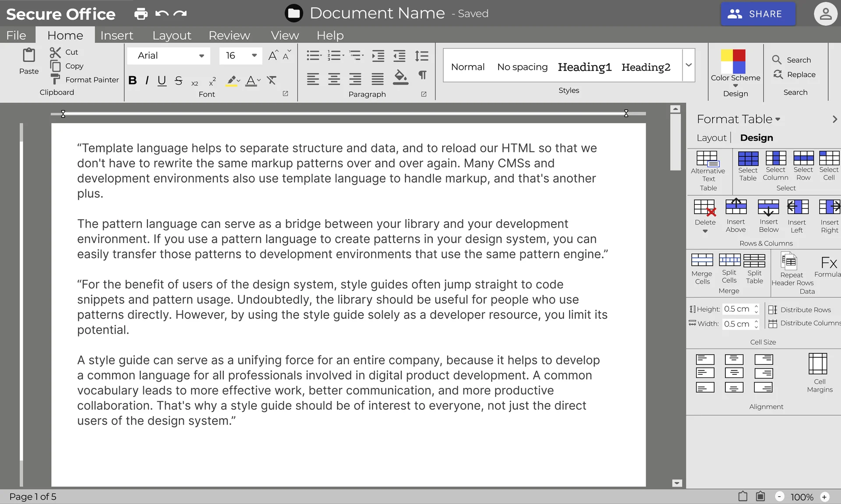Clear text formatting

272,80
